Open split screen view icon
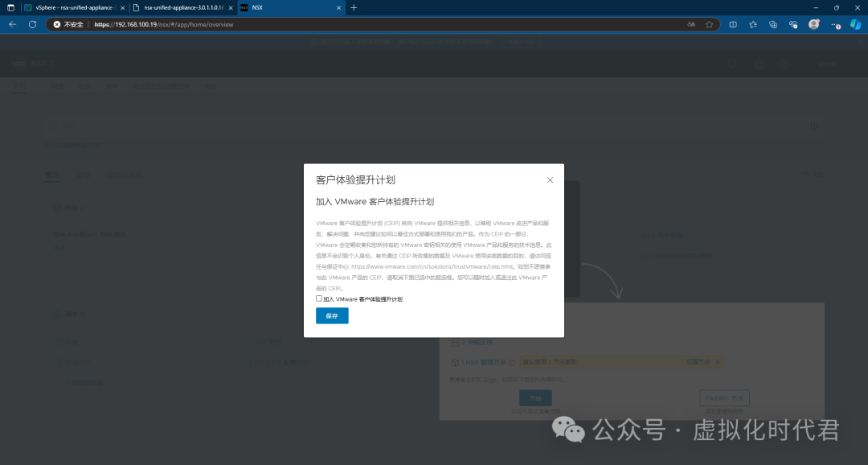The height and width of the screenshot is (465, 868). 733,24
